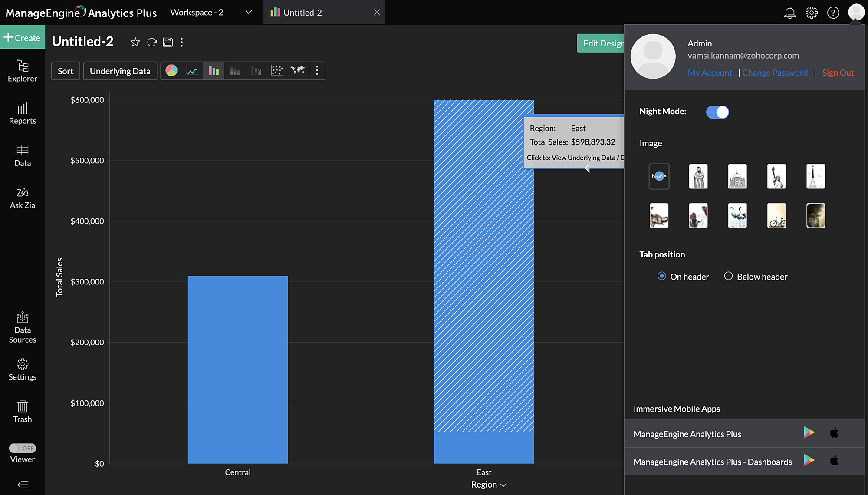
Task: Click the Change Password link
Action: point(775,73)
